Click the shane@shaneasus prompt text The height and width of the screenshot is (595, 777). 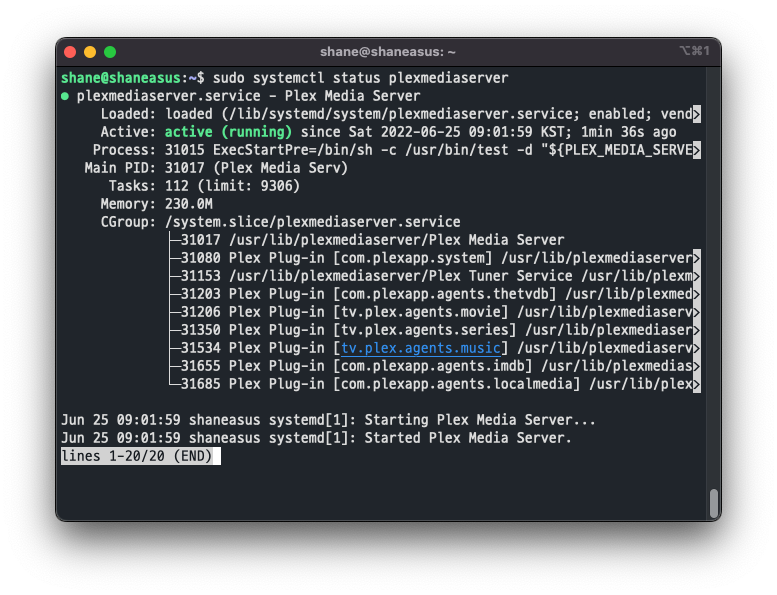(x=121, y=78)
